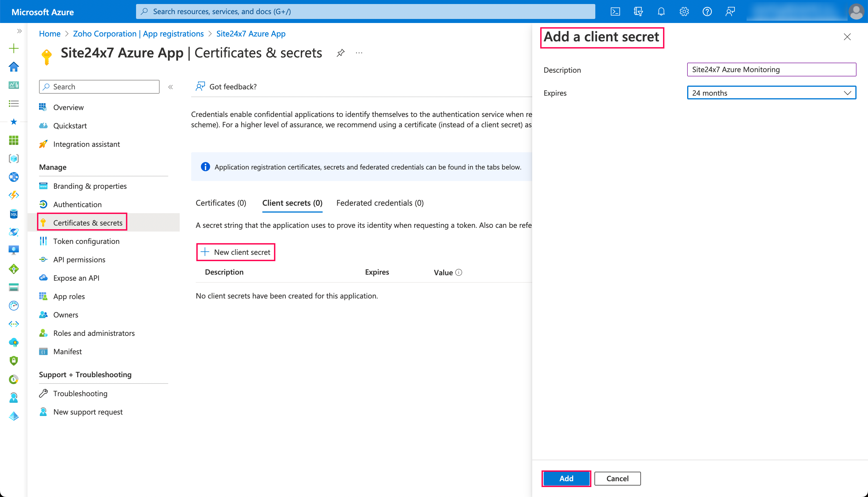This screenshot has height=497, width=868.
Task: Open the Help menu question mark icon
Action: click(x=707, y=11)
